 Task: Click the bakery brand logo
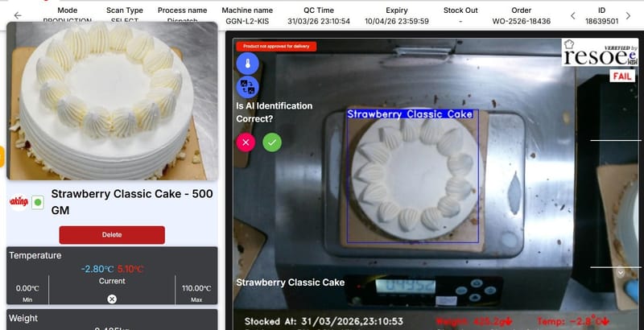[x=19, y=202]
